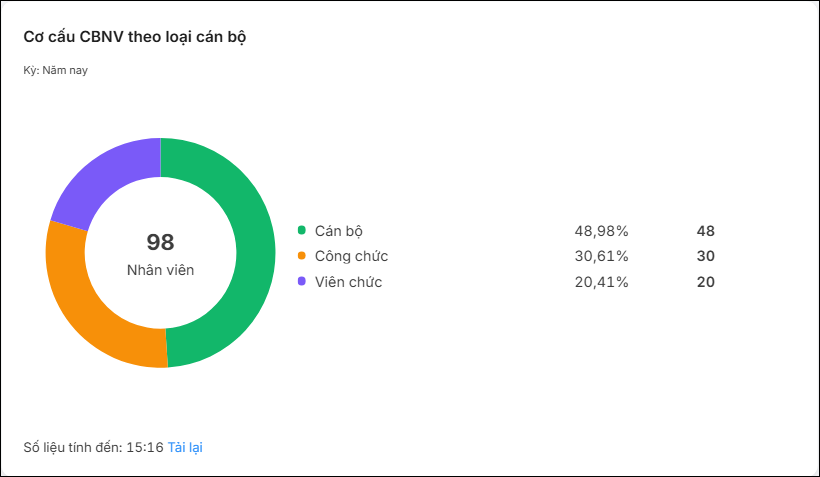Click the count 20 for Viên chức
Screen dimensions: 820x477
tap(705, 282)
